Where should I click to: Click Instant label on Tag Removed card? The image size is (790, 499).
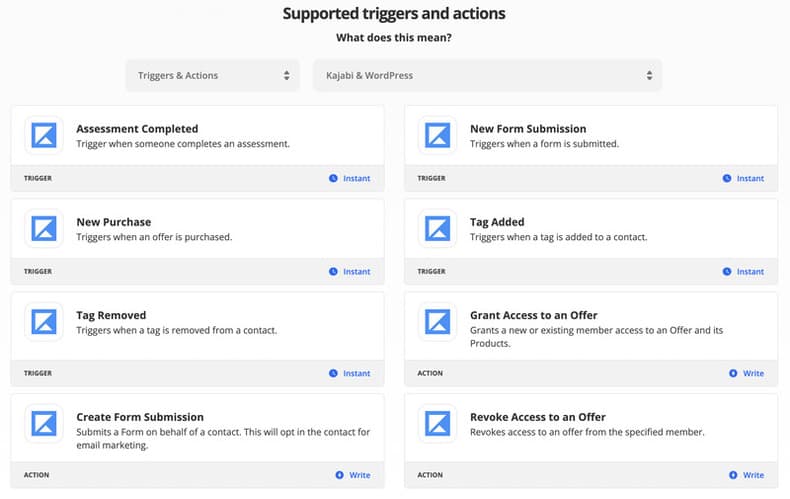coord(357,373)
